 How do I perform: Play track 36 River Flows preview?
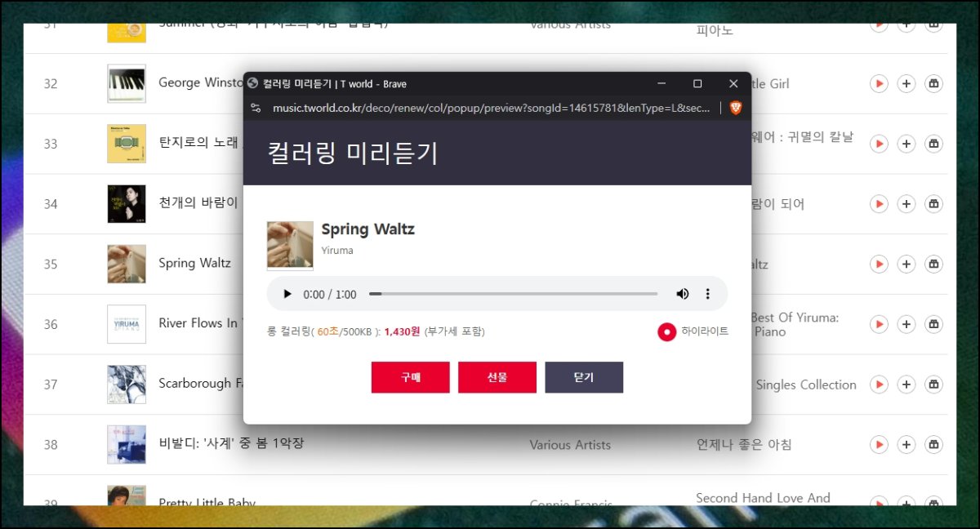[879, 324]
